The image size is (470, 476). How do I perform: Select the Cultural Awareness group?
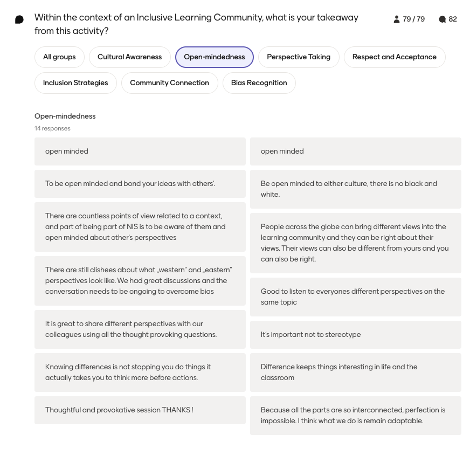130,57
